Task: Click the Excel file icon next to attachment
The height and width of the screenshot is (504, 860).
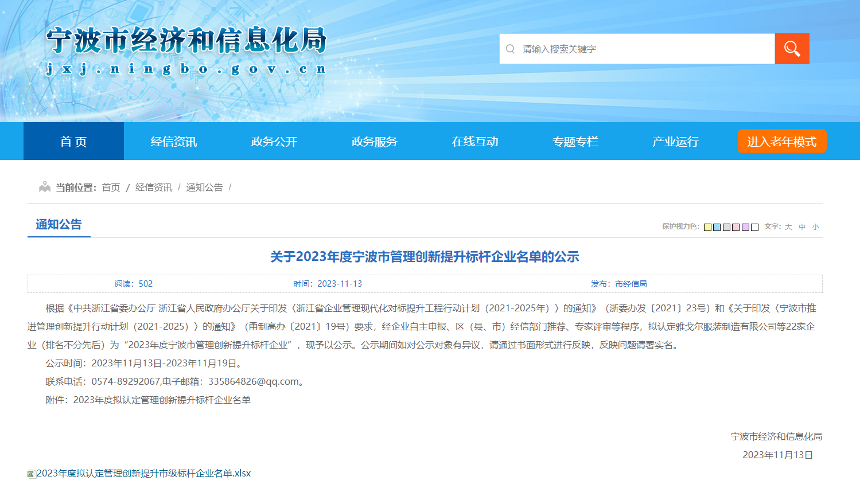Action: point(30,473)
